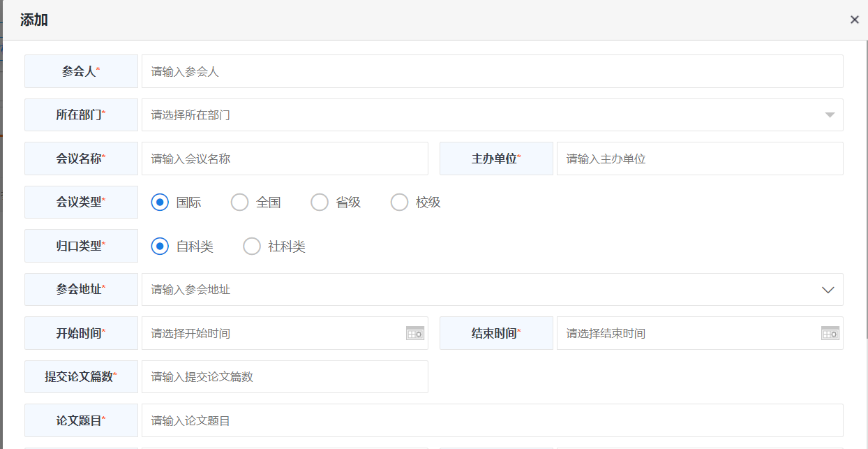
Task: Select 自科类 radio option
Action: click(x=160, y=246)
